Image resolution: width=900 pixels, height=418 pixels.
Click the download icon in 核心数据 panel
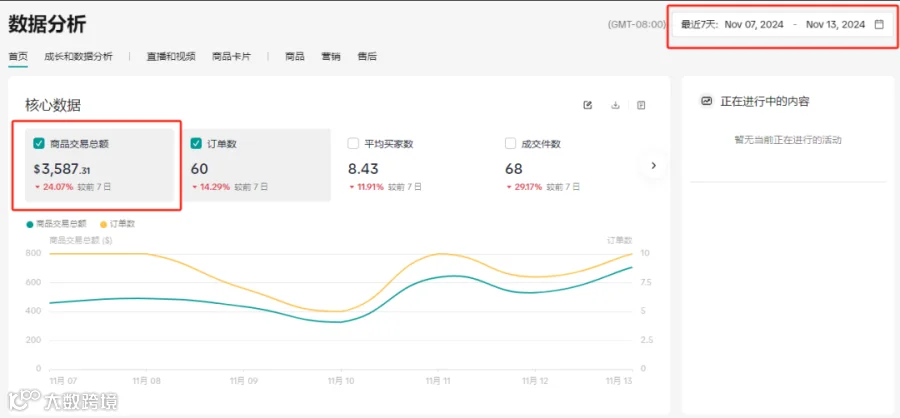(x=615, y=105)
